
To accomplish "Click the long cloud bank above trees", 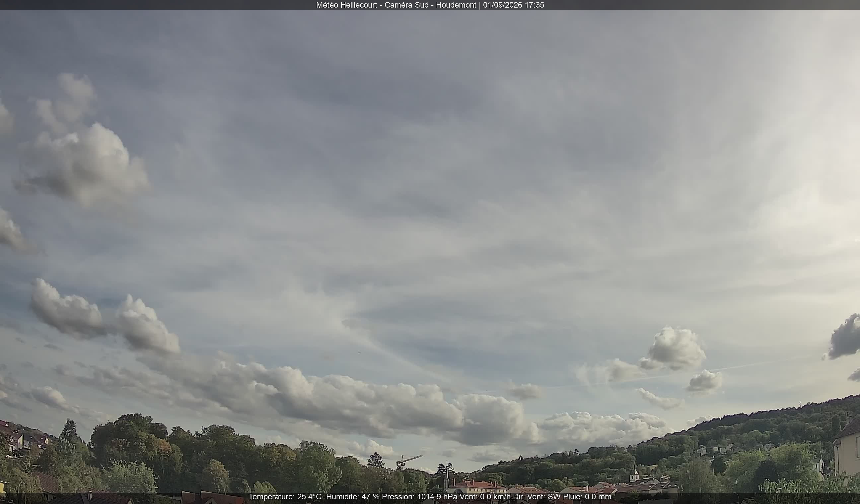I will coord(338,403).
